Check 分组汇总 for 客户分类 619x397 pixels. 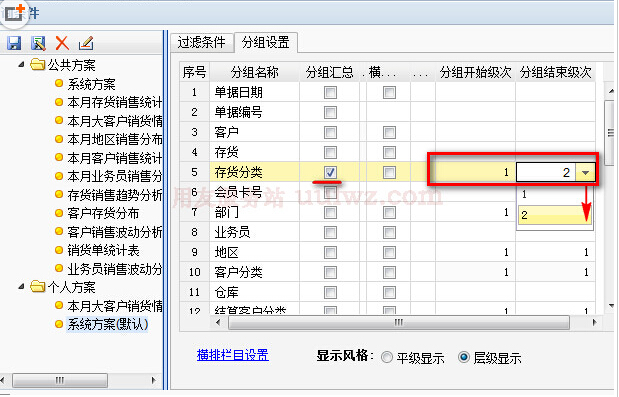coord(330,272)
